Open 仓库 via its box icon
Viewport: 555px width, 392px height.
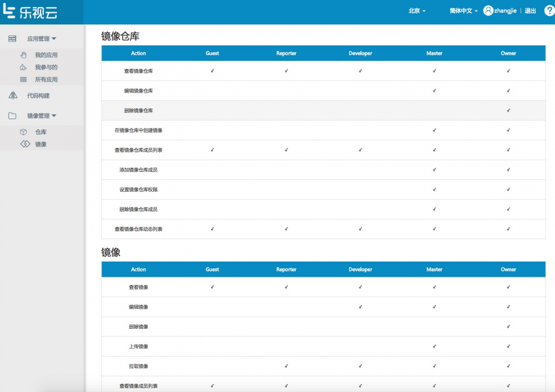point(24,131)
